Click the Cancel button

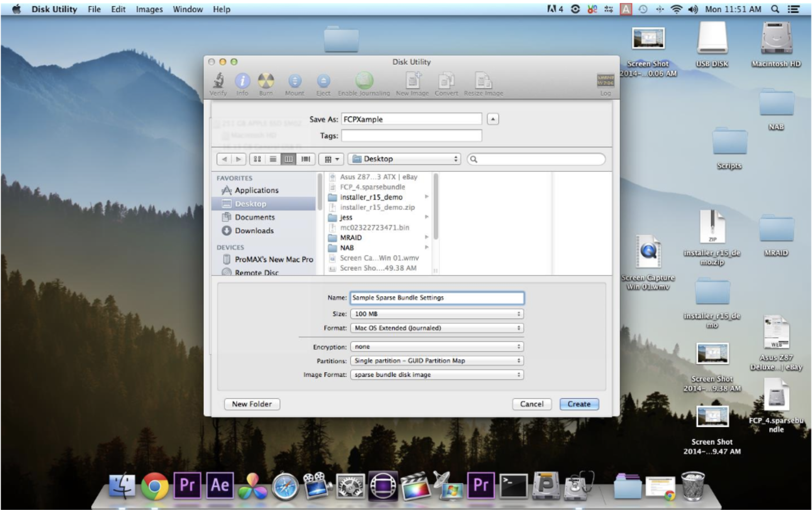(532, 404)
